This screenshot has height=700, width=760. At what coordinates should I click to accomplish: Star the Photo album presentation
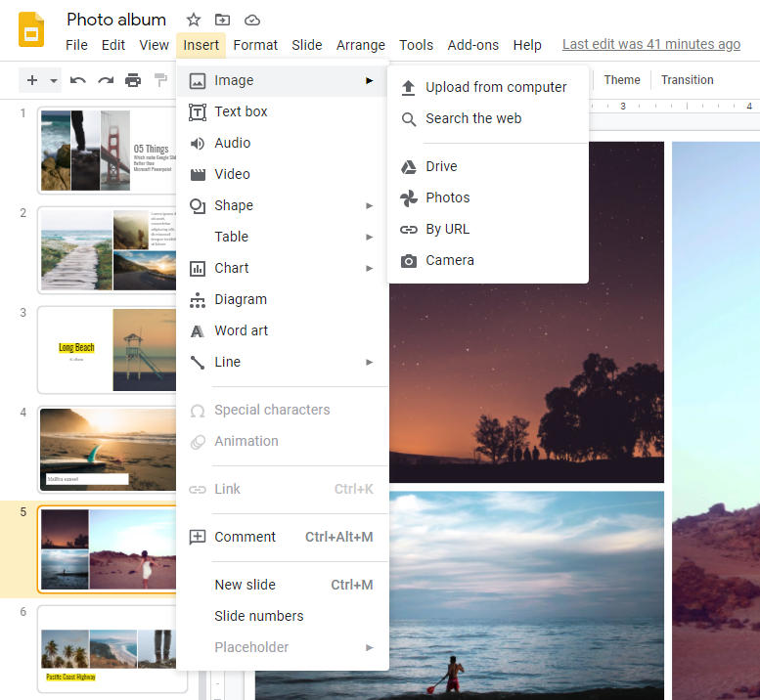(x=194, y=20)
